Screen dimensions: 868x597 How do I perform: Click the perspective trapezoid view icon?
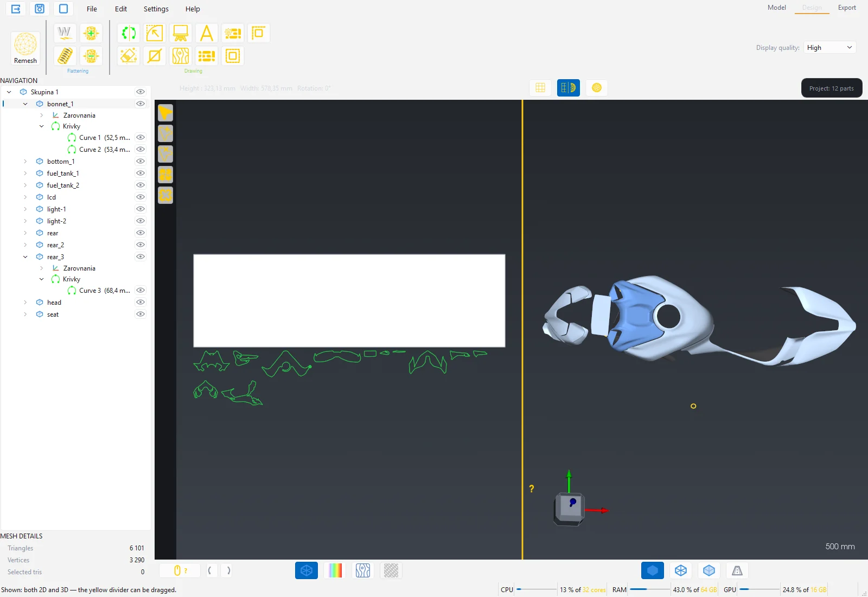[x=737, y=570]
